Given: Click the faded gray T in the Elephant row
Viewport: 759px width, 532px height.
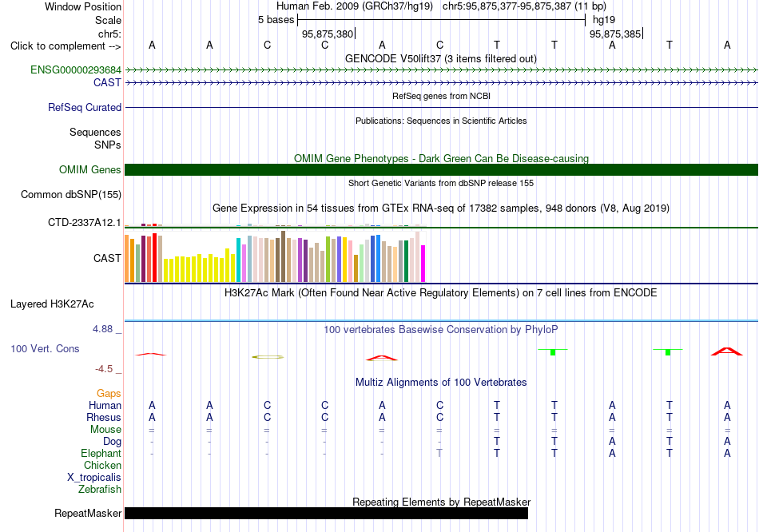Looking at the screenshot, I should 439,453.
